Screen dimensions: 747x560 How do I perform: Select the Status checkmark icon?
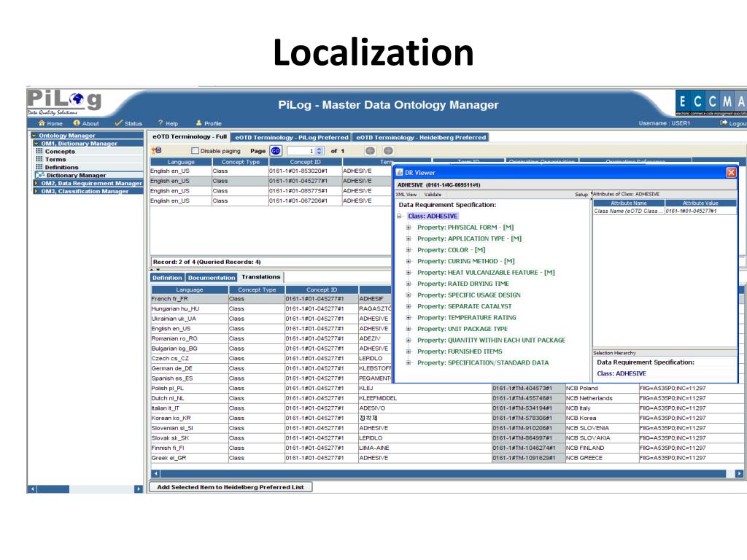pyautogui.click(x=119, y=122)
